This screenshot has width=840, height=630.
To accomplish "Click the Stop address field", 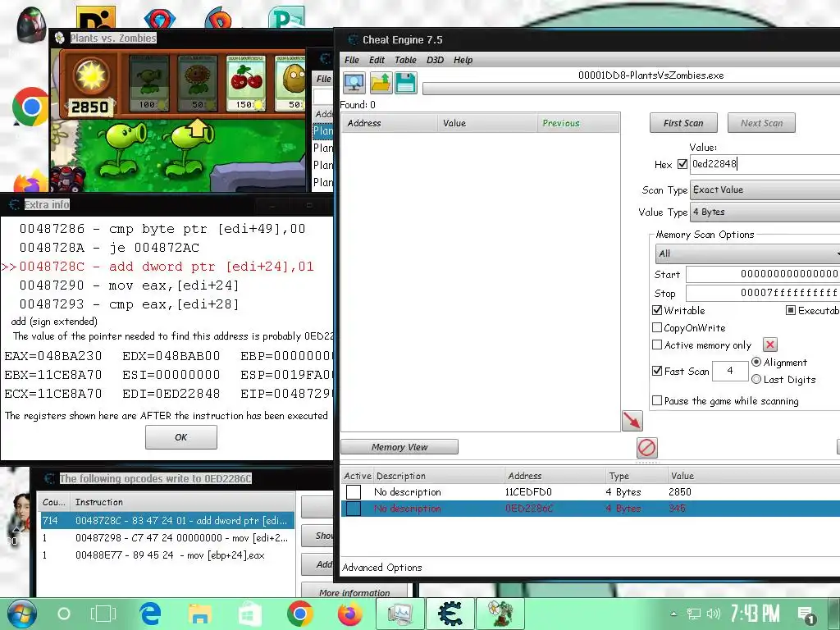I will pos(763,293).
